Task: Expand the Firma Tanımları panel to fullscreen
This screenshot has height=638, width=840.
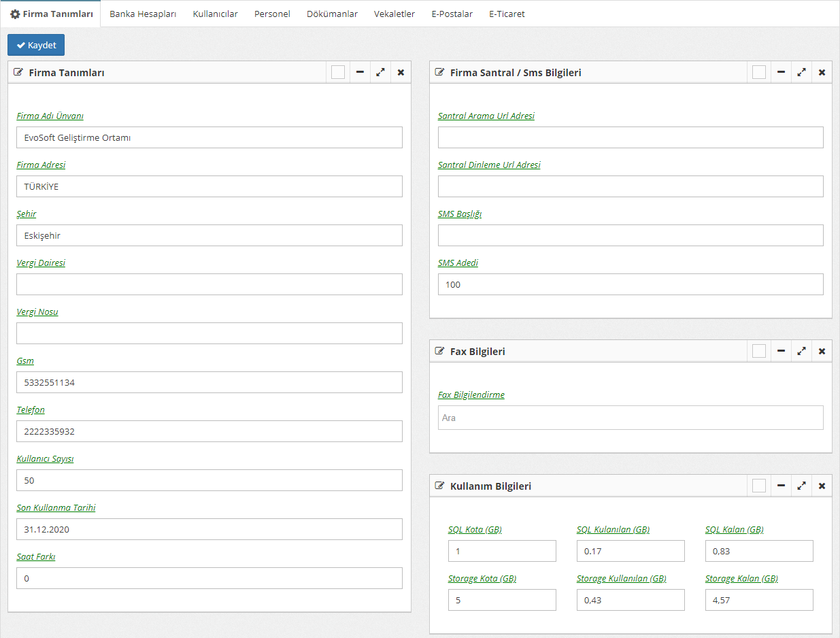Action: (380, 72)
